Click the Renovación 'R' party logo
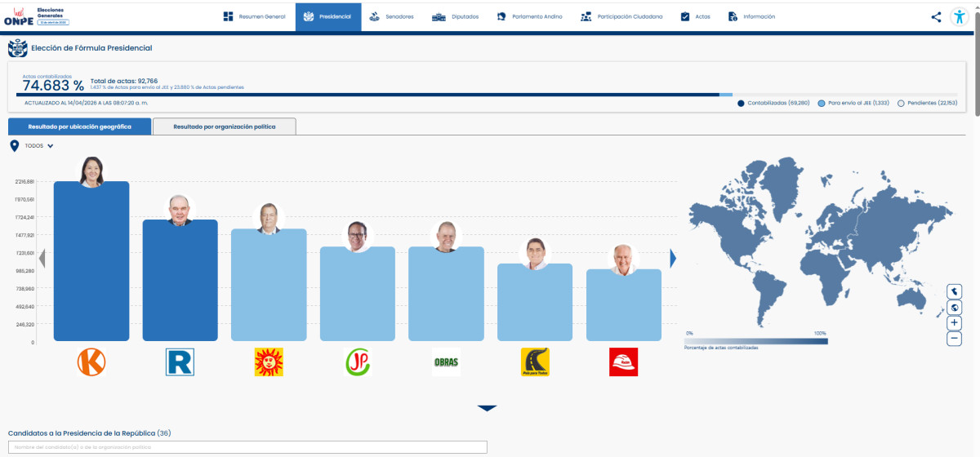This screenshot has width=980, height=457. 180,362
